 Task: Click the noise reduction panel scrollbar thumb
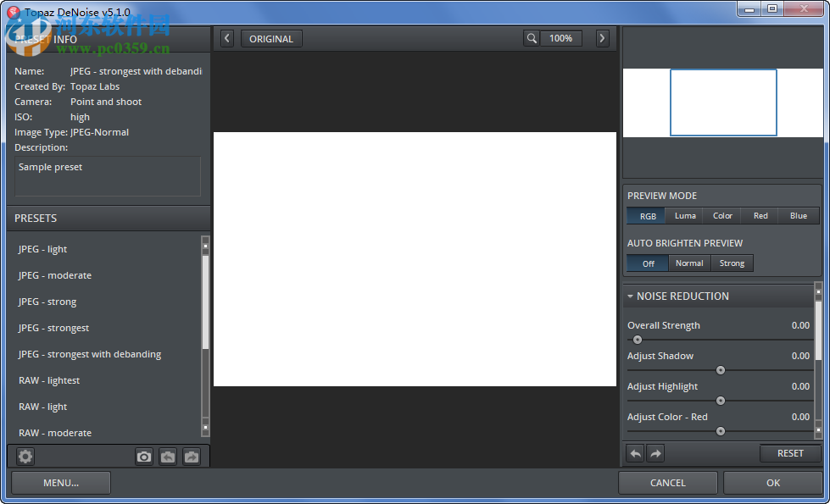[x=818, y=330]
